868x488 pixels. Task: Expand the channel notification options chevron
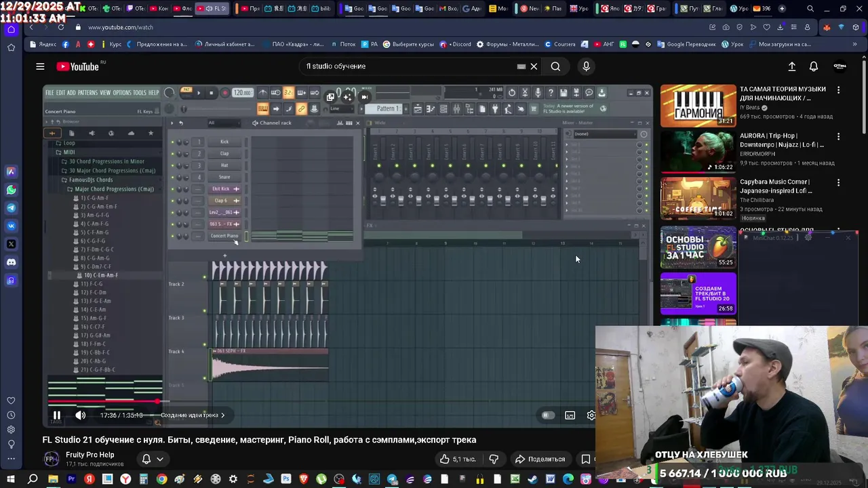pos(160,459)
